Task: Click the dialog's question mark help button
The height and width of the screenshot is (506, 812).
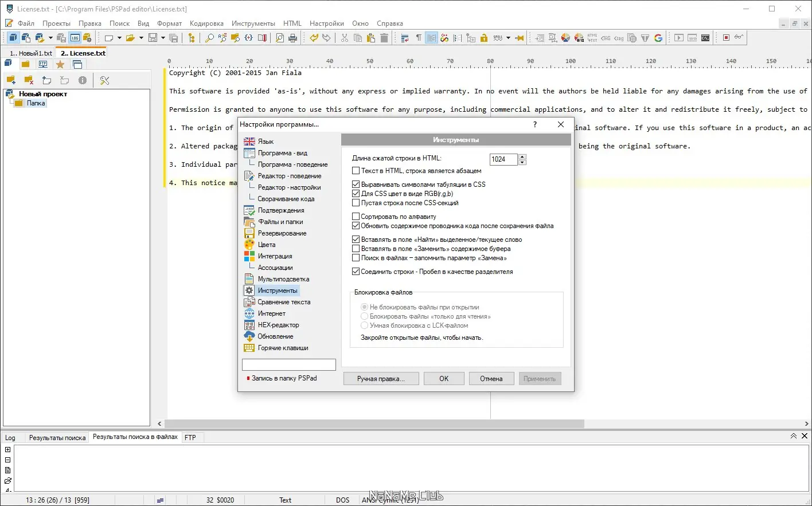Action: 535,124
